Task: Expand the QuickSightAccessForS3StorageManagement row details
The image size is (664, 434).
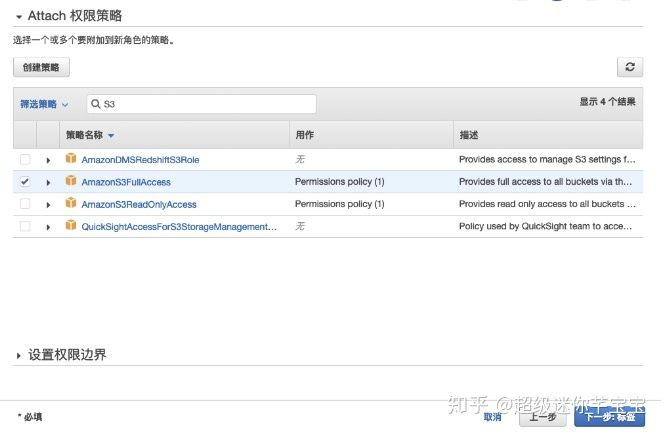Action: 48,227
